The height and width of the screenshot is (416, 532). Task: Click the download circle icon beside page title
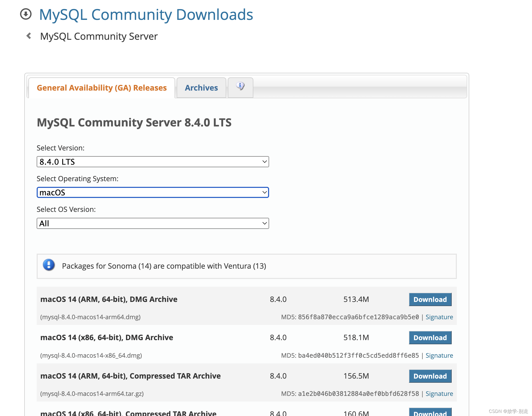26,14
